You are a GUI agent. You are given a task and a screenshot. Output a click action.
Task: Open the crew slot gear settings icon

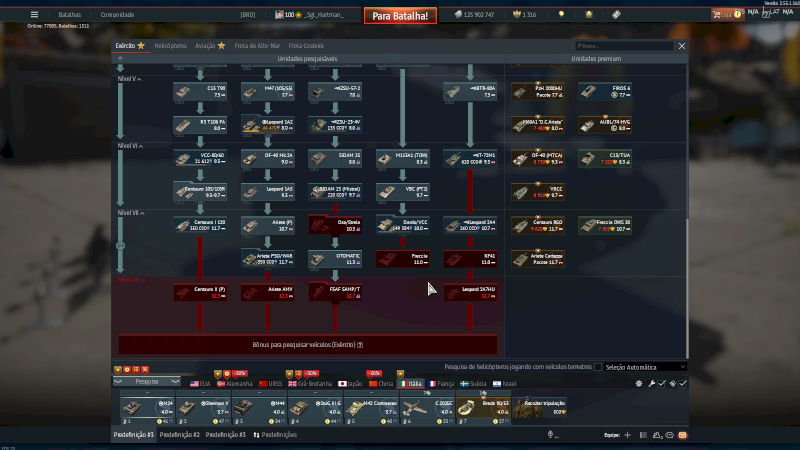coord(639,383)
